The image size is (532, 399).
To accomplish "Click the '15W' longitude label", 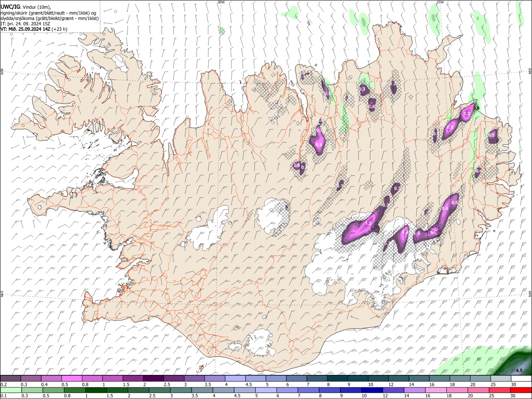I will [x=441, y=2].
